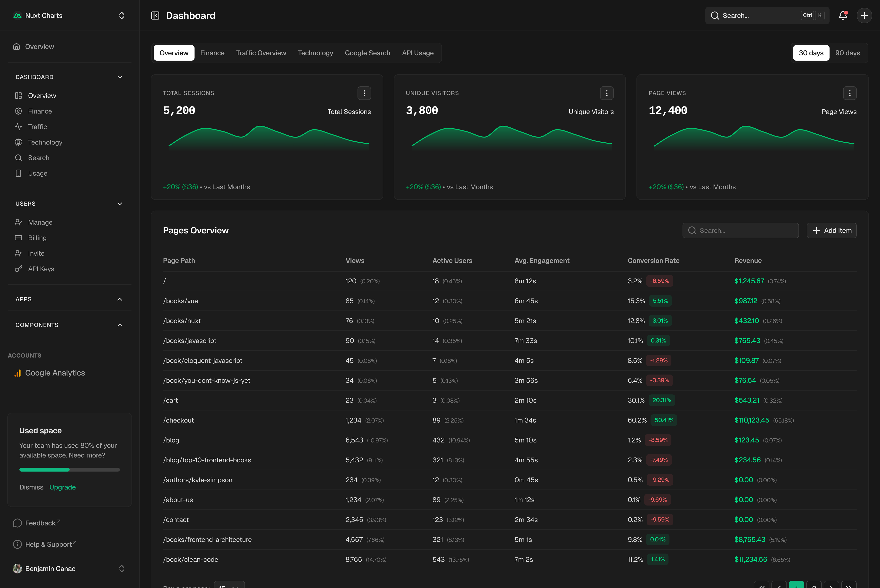Collapse sidebar with panel toggle icon
Screen dimensions: 880x588
click(155, 15)
